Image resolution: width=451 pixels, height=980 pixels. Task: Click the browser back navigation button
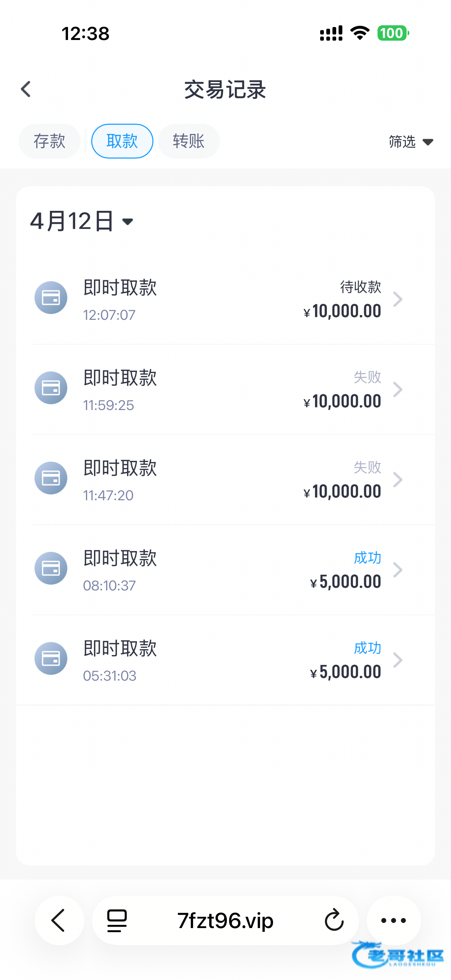(x=59, y=921)
